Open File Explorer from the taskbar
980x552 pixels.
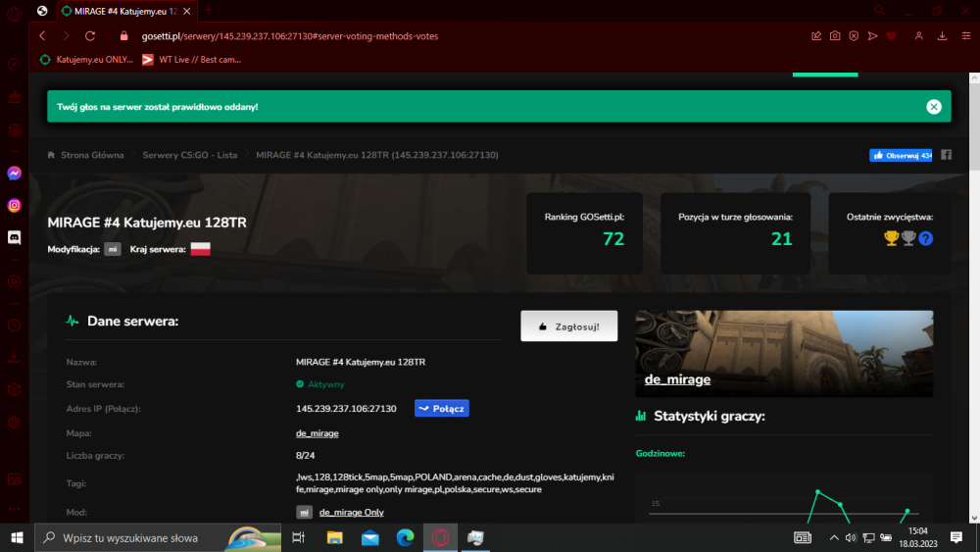tap(334, 537)
